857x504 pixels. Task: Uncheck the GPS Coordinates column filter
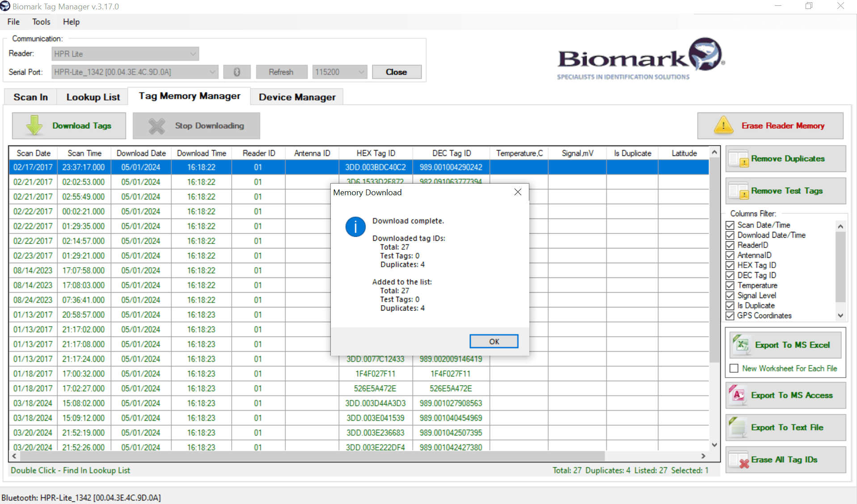730,315
